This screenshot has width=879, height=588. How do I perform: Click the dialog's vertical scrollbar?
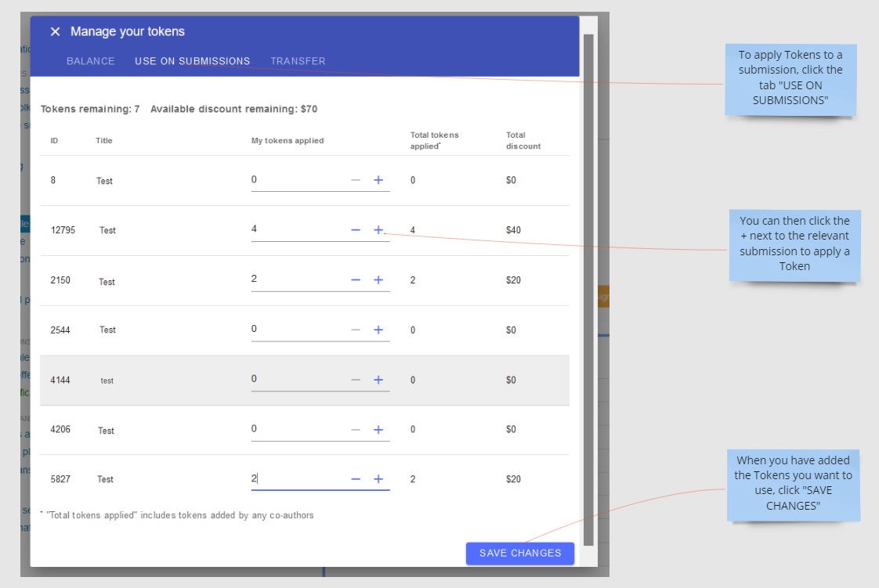[588, 290]
